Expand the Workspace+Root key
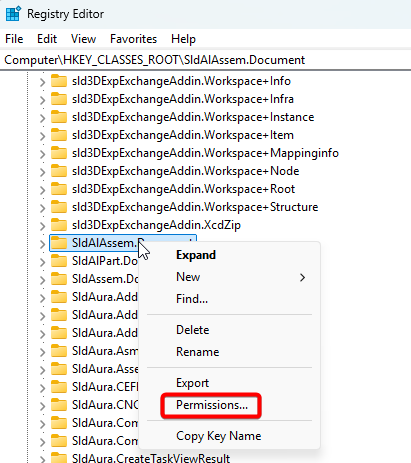The width and height of the screenshot is (411, 463). click(42, 190)
